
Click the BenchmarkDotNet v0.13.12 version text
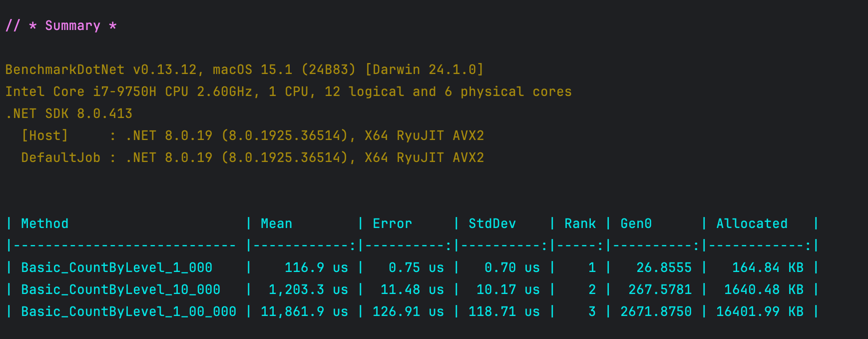tap(101, 69)
